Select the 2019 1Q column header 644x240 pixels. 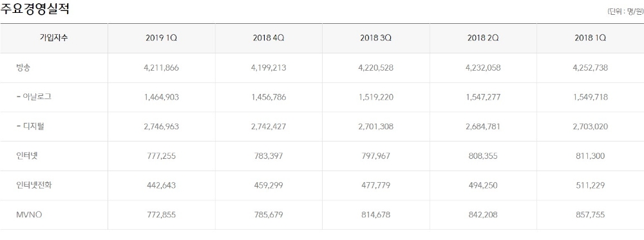[162, 38]
